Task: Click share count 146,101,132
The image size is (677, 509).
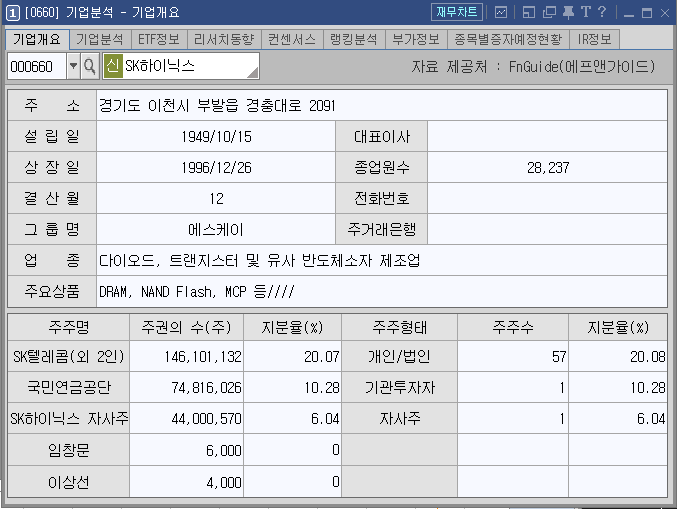Action: 202,357
